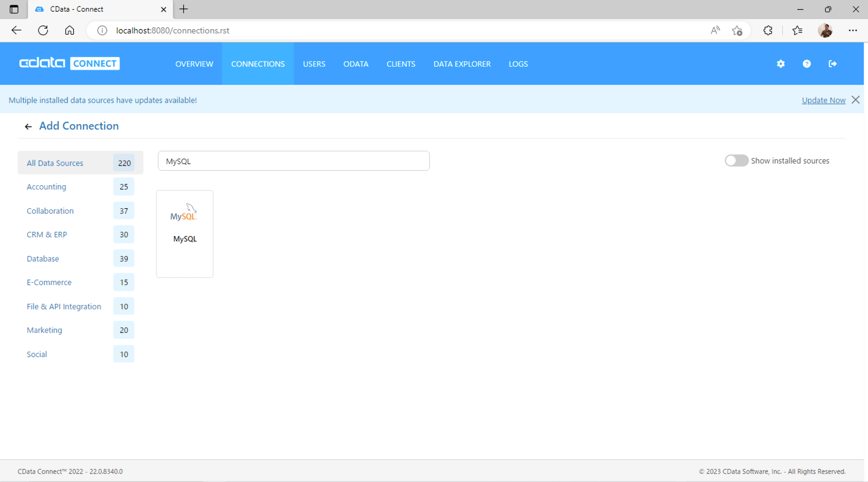Viewport: 868px width, 482px height.
Task: Open the help question mark icon
Action: tap(807, 64)
